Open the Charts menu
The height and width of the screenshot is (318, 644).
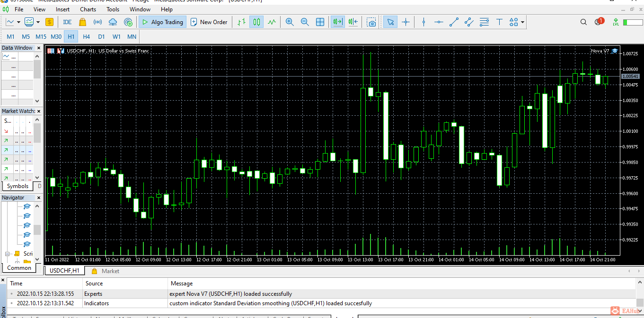pyautogui.click(x=88, y=9)
